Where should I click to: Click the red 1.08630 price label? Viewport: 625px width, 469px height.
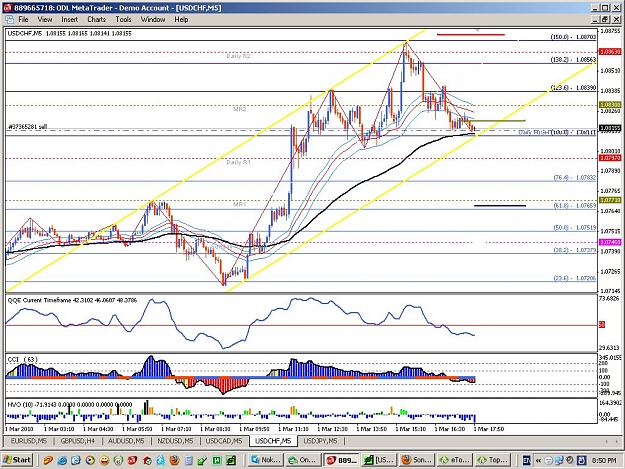click(x=610, y=52)
